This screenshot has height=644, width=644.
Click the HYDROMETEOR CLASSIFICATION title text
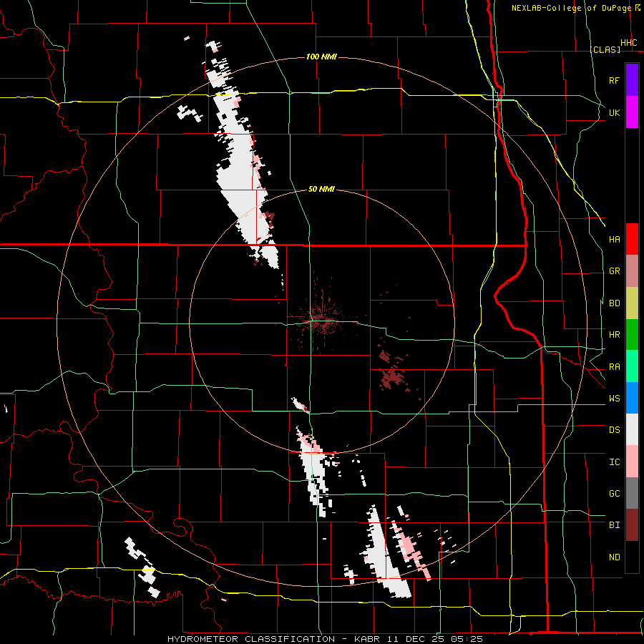click(x=251, y=639)
